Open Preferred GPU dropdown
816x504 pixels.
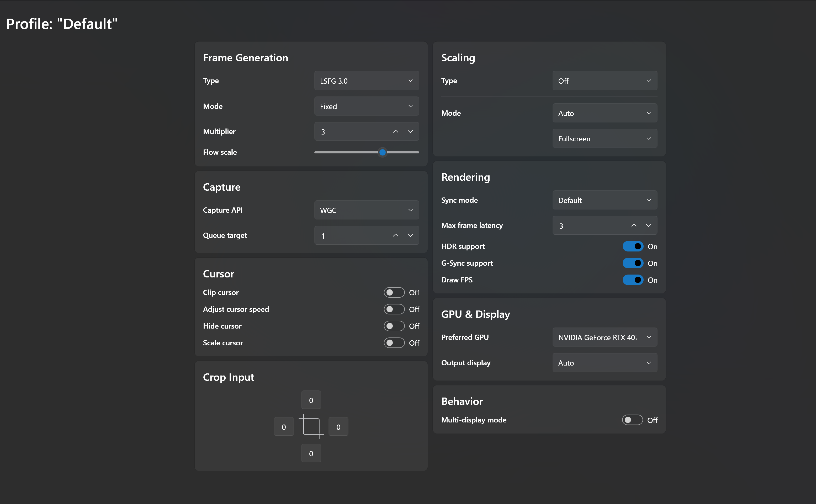pyautogui.click(x=604, y=337)
